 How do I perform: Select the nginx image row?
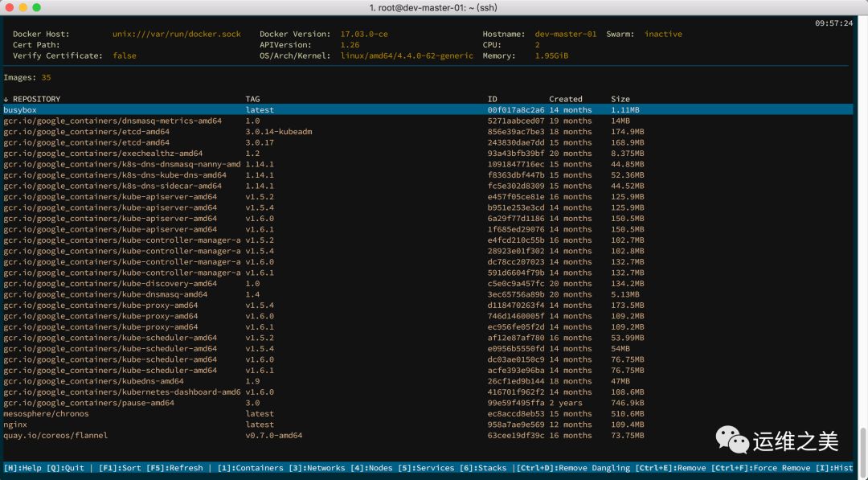[428, 425]
